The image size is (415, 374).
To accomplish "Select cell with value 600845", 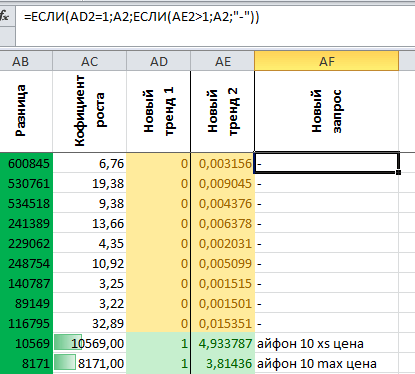I will (26, 163).
